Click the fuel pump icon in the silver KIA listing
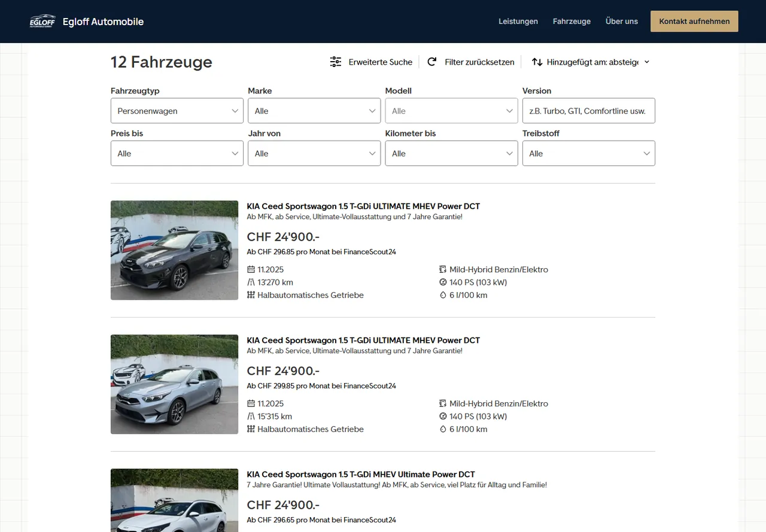Screen dimensions: 766x532 443,403
